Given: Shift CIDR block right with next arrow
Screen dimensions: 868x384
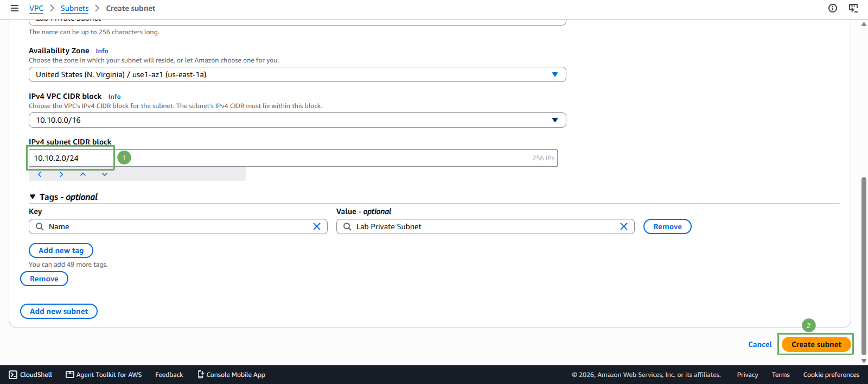Looking at the screenshot, I should click(x=61, y=174).
